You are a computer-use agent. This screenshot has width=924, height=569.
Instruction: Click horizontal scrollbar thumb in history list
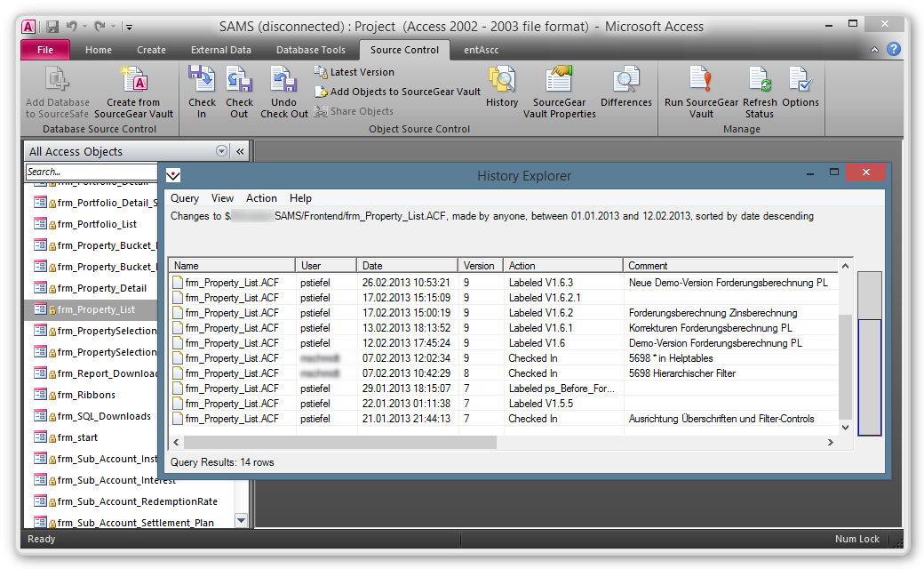(340, 442)
